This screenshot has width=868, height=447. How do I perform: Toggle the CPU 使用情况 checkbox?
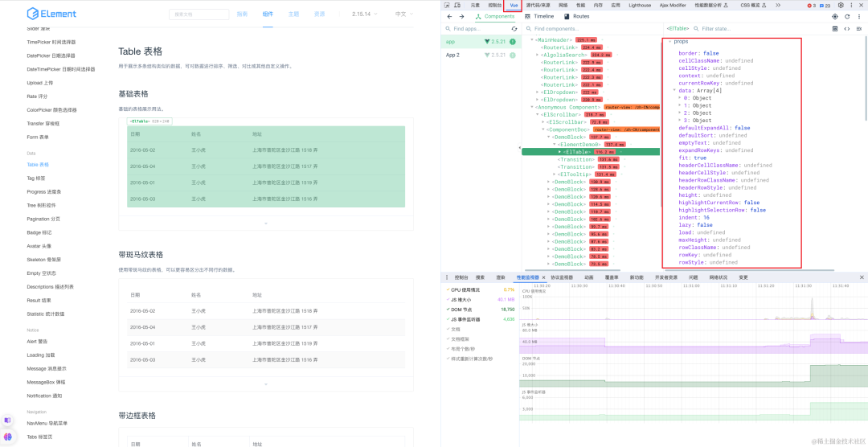(448, 289)
